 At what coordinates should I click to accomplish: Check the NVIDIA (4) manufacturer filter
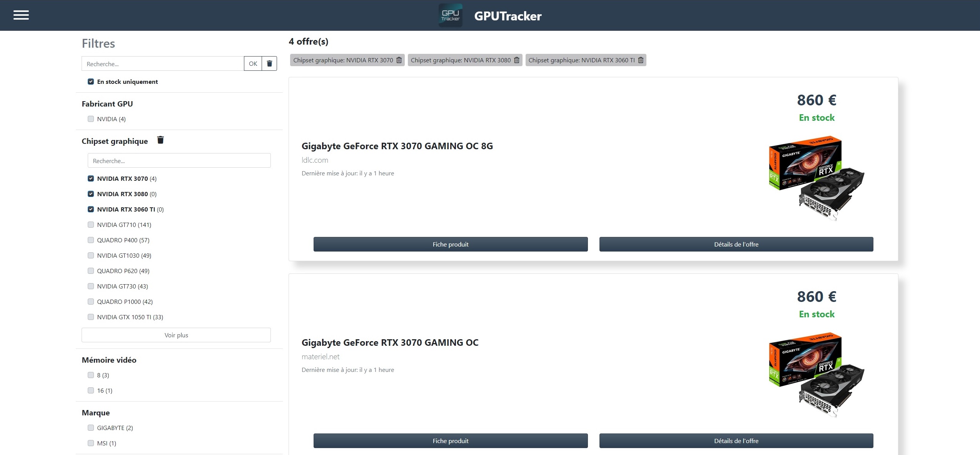[x=91, y=119]
